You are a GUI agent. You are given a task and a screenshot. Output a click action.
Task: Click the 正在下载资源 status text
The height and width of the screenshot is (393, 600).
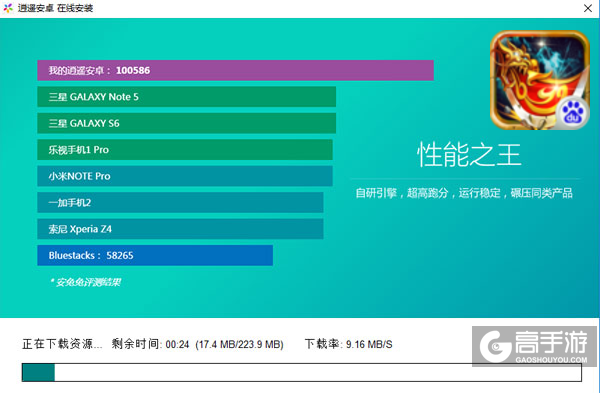tap(62, 344)
